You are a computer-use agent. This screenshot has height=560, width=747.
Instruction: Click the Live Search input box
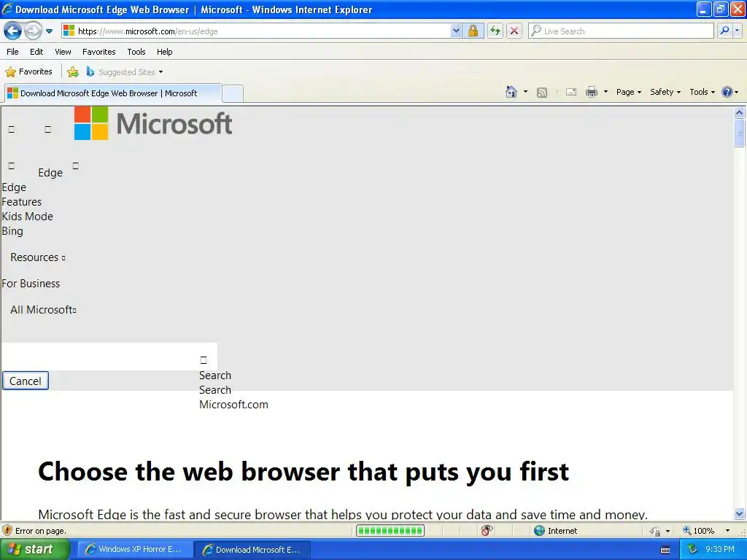point(622,31)
